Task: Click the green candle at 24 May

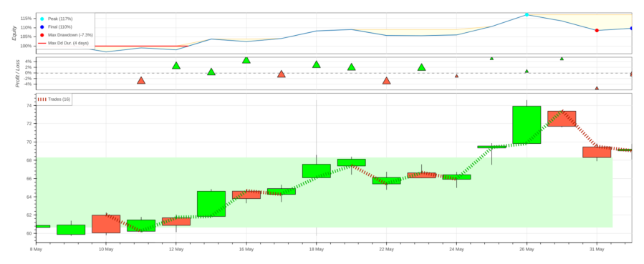Action: point(456,177)
